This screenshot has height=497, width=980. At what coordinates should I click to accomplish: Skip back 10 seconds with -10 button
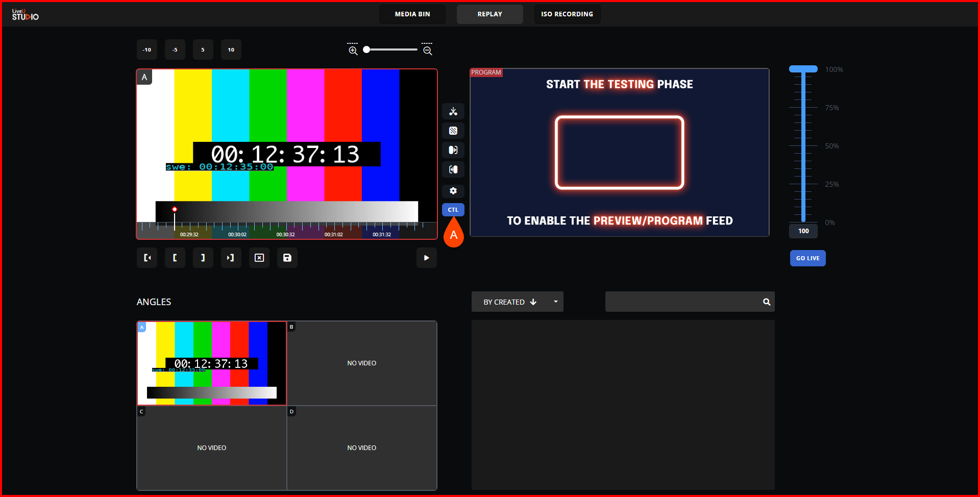pos(147,50)
